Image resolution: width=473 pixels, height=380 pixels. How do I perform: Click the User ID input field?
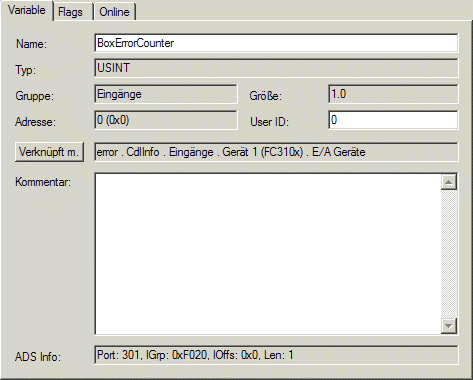pyautogui.click(x=393, y=120)
